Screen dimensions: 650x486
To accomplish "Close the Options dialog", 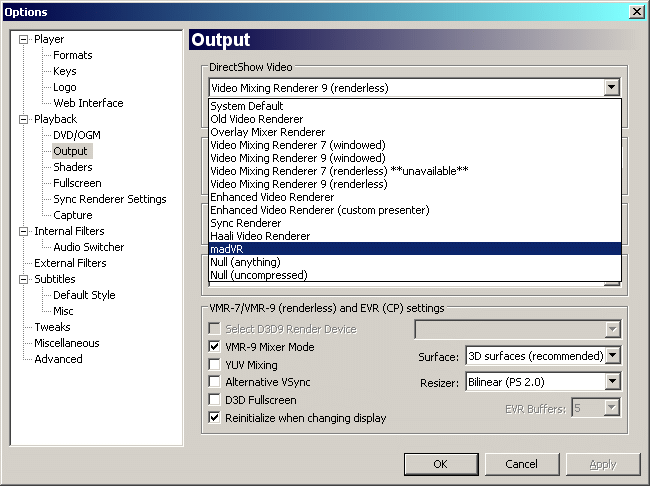I will (x=636, y=12).
